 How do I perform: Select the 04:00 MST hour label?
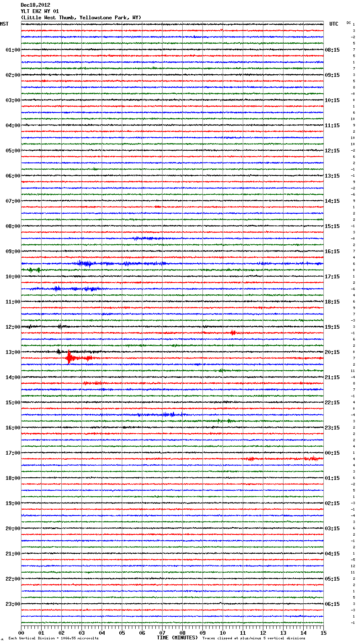[13, 126]
